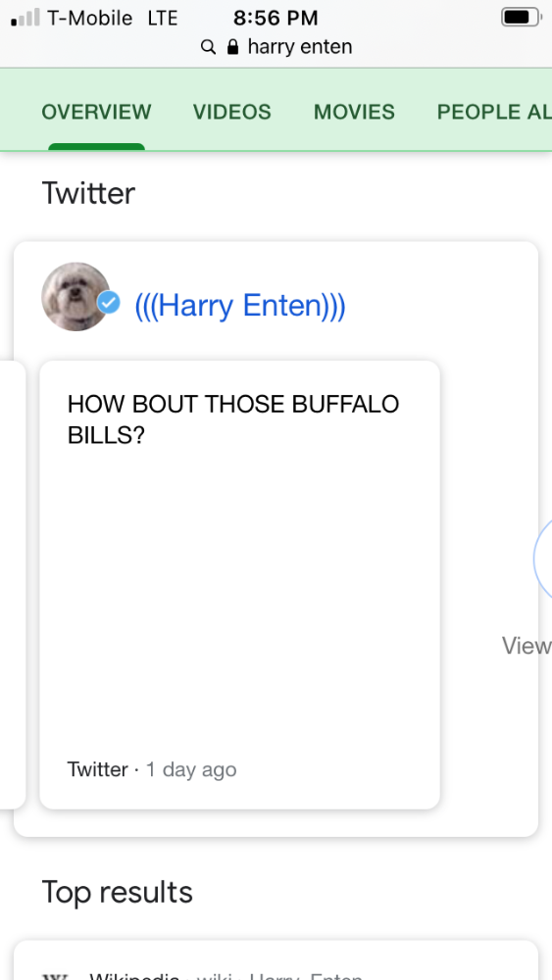
Task: Open the (((Harry Enten))) Twitter profile link
Action: pos(240,306)
